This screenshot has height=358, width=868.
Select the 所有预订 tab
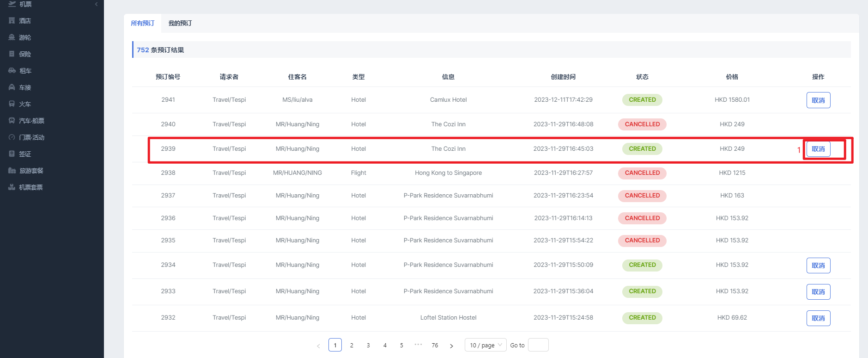tap(142, 23)
